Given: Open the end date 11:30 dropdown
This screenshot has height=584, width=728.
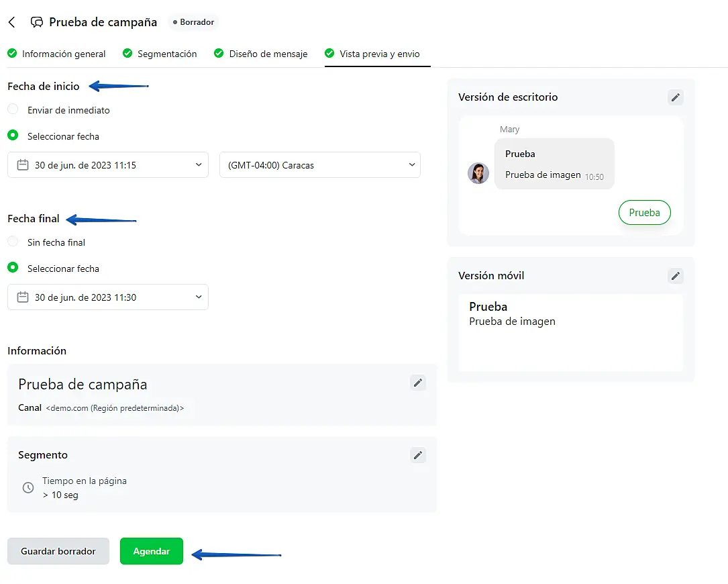Looking at the screenshot, I should point(198,297).
